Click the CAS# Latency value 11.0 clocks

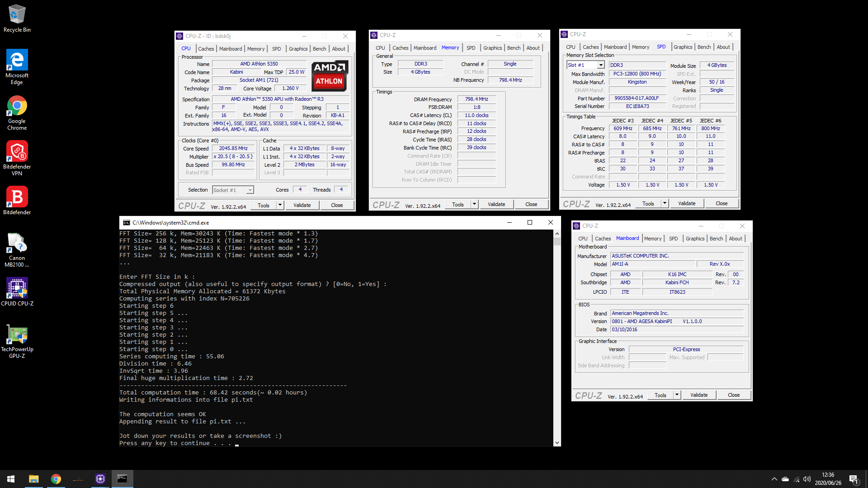coord(476,115)
